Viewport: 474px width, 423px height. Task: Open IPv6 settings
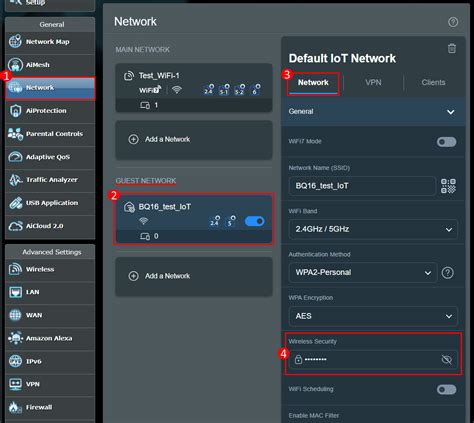(x=50, y=361)
